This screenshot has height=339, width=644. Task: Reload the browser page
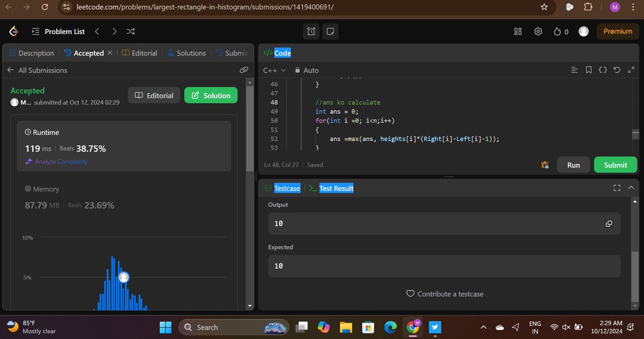45,7
